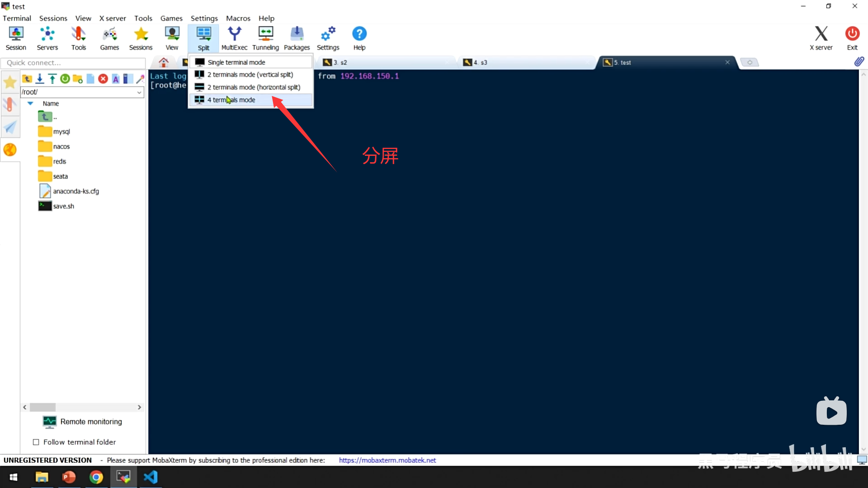The height and width of the screenshot is (488, 868).
Task: Click the Packages toolbar icon
Action: (297, 38)
